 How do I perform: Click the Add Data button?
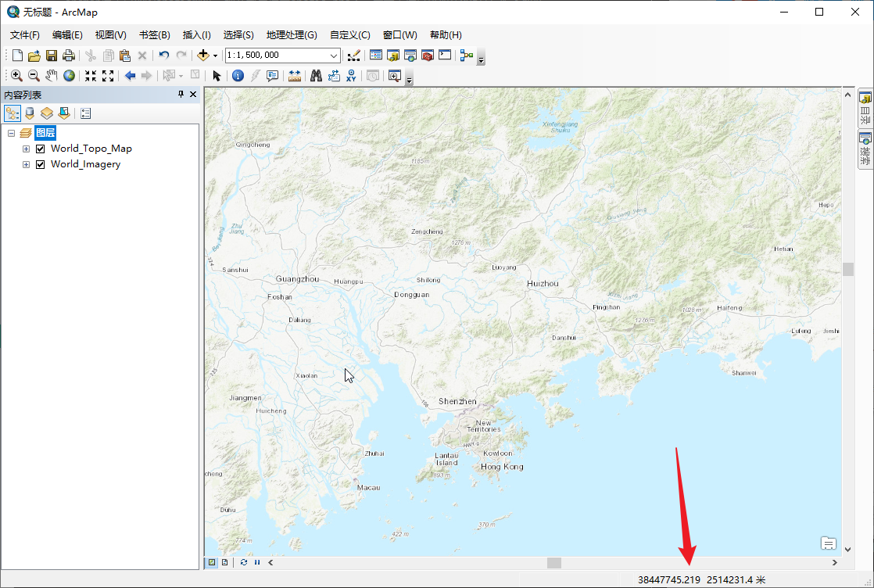202,56
